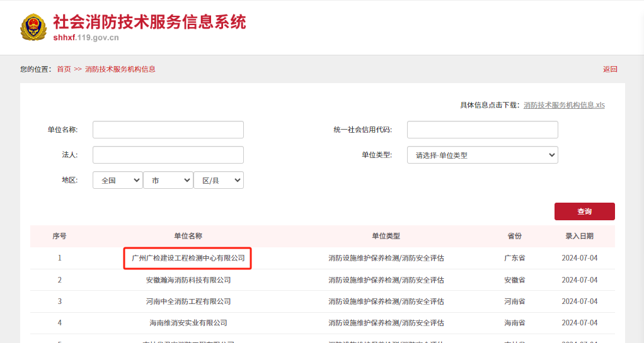
Task: Click into the 统一社会信用代码 text box
Action: click(482, 130)
